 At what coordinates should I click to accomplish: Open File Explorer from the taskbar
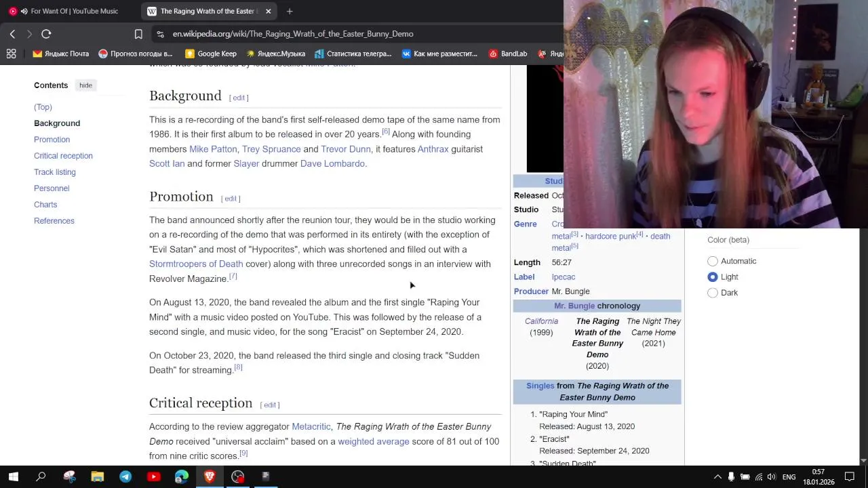(x=98, y=476)
